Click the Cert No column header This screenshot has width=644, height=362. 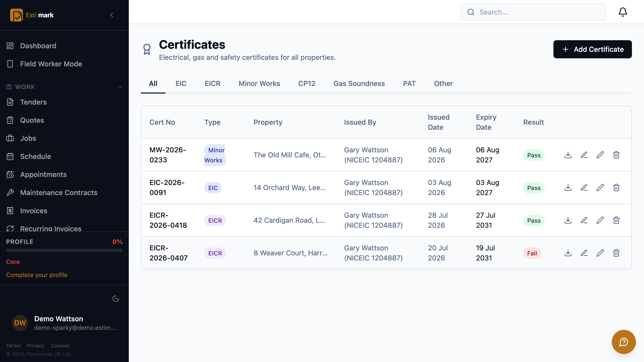(x=162, y=122)
